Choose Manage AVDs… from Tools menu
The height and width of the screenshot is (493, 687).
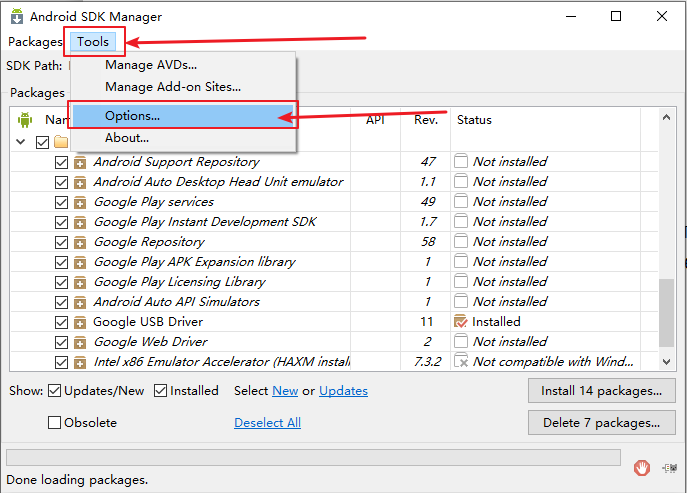pos(151,65)
